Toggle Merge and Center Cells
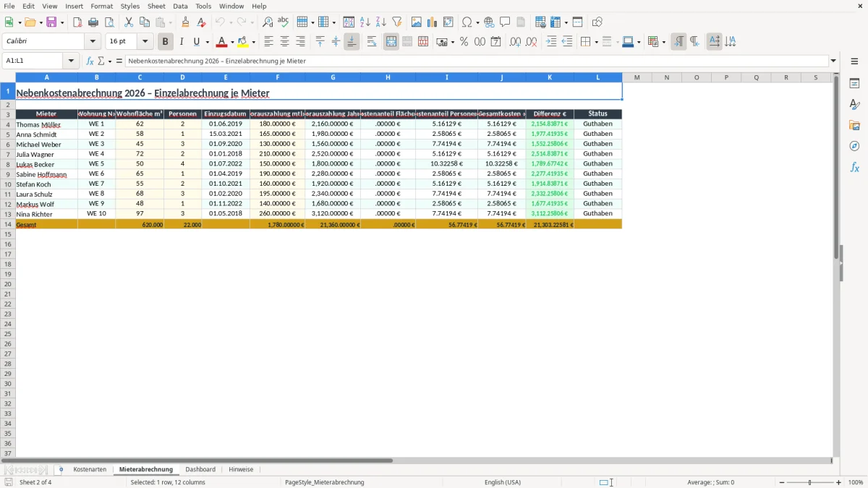 click(x=391, y=42)
